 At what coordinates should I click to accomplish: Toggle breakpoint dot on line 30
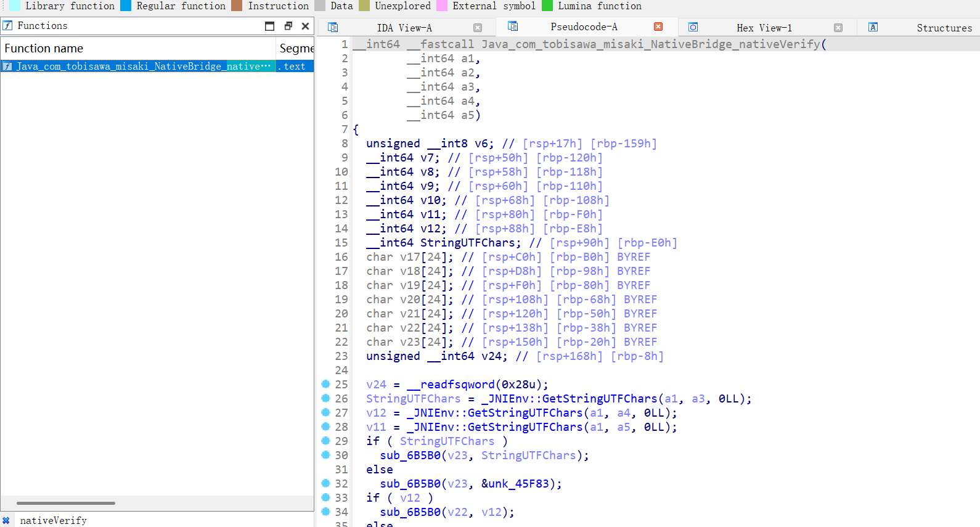coord(325,455)
